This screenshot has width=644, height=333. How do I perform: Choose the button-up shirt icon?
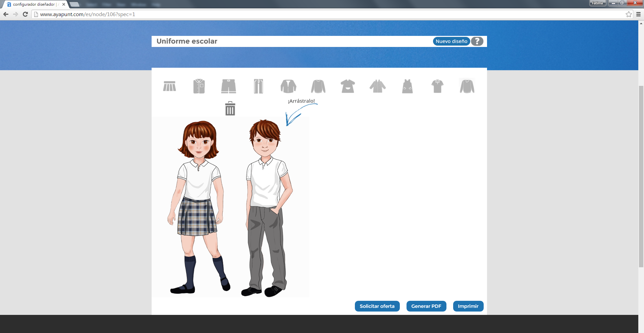[x=199, y=86]
